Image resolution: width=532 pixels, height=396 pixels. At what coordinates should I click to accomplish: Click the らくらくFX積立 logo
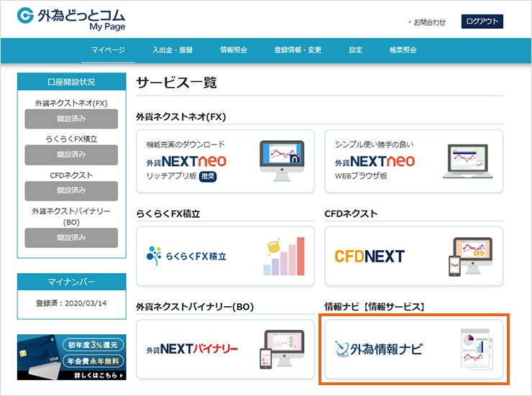[186, 257]
